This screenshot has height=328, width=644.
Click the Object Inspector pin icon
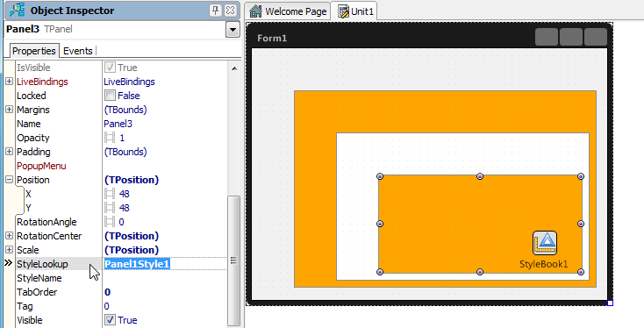pos(215,11)
